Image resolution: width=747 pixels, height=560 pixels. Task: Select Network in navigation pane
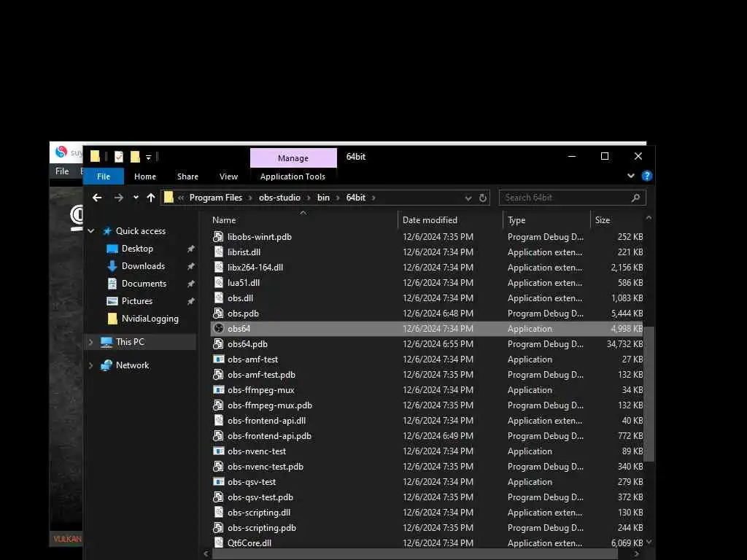[133, 365]
